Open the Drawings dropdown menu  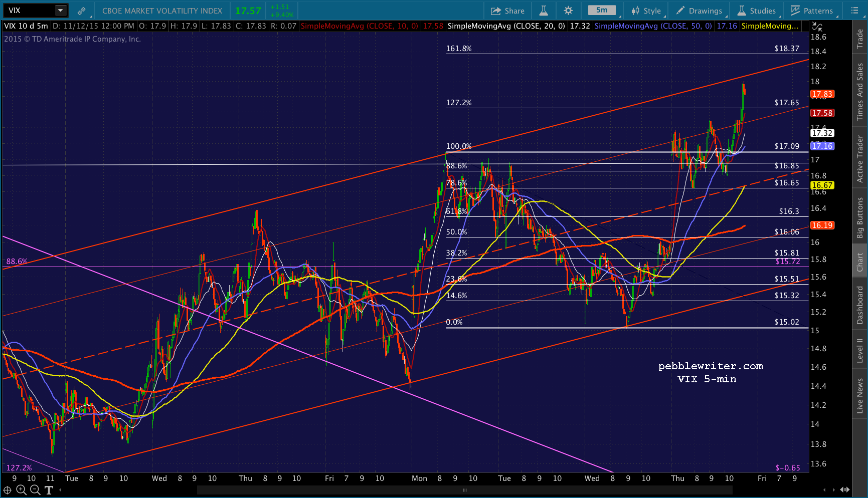coord(700,11)
